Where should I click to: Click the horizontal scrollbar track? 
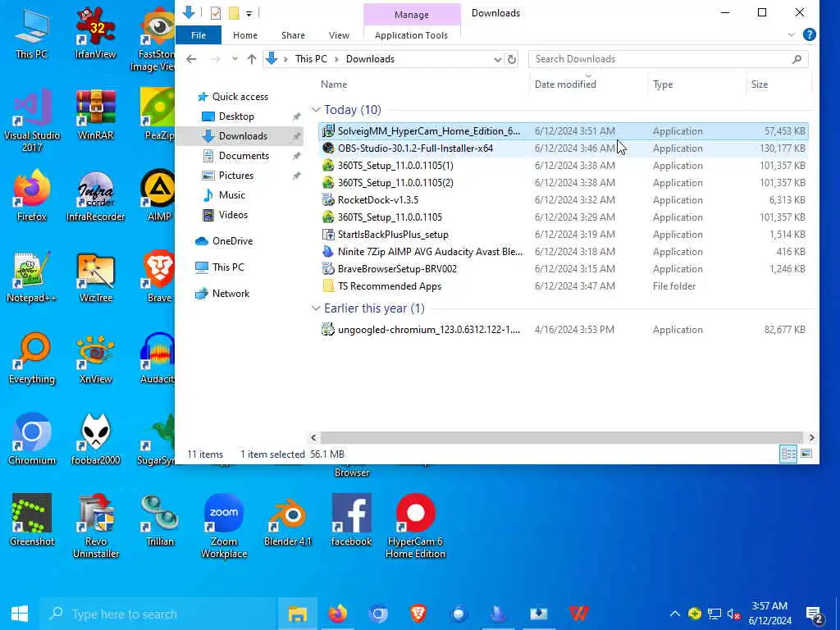[561, 438]
